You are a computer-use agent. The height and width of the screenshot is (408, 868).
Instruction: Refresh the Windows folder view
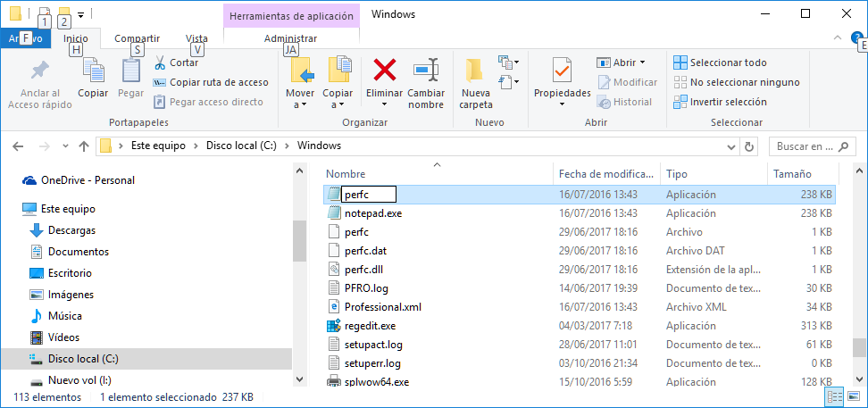click(749, 146)
